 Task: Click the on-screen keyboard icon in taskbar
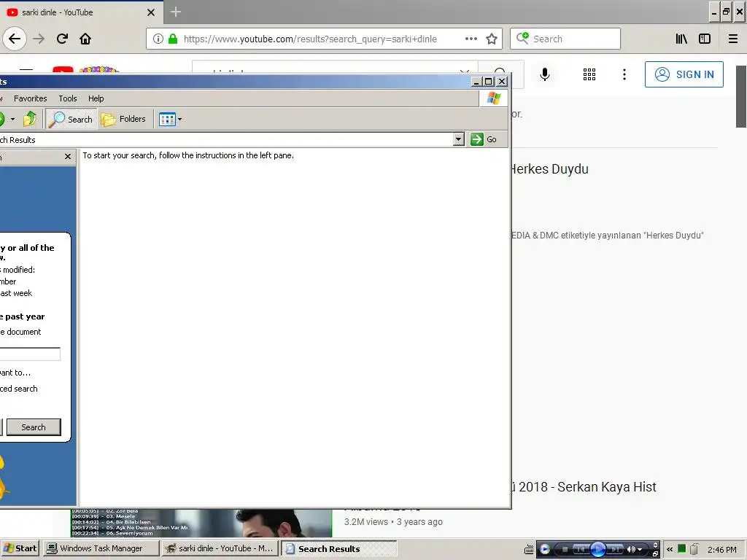point(529,550)
